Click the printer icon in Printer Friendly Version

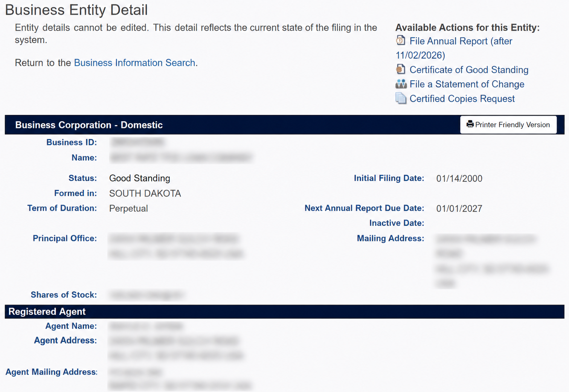coord(470,124)
